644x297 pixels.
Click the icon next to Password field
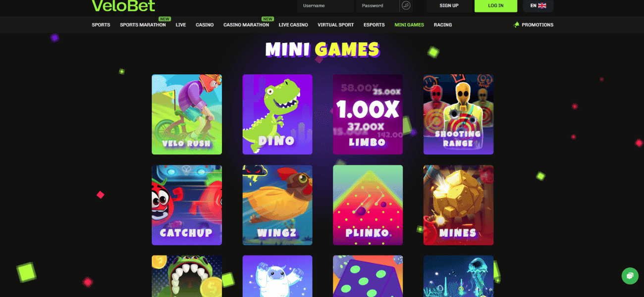pyautogui.click(x=406, y=5)
